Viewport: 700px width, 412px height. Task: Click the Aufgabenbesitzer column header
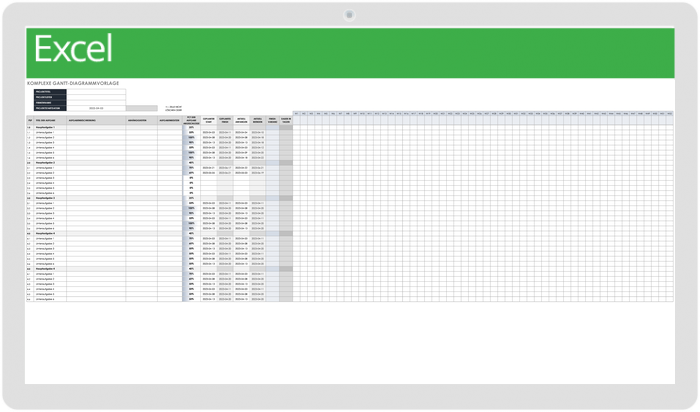[x=170, y=121]
